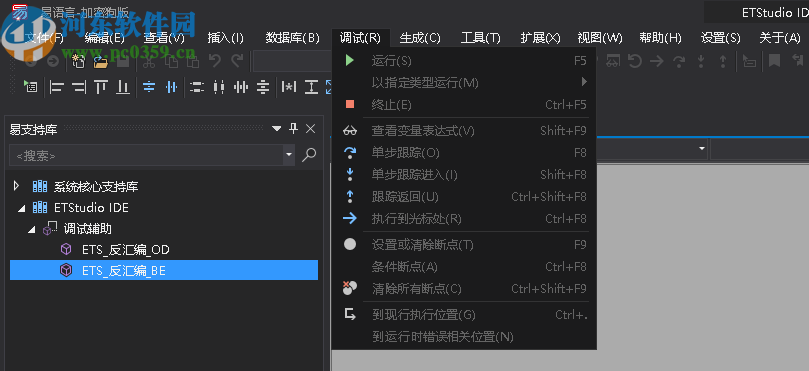Click the open folder toolbar icon
The image size is (809, 371).
pyautogui.click(x=100, y=62)
